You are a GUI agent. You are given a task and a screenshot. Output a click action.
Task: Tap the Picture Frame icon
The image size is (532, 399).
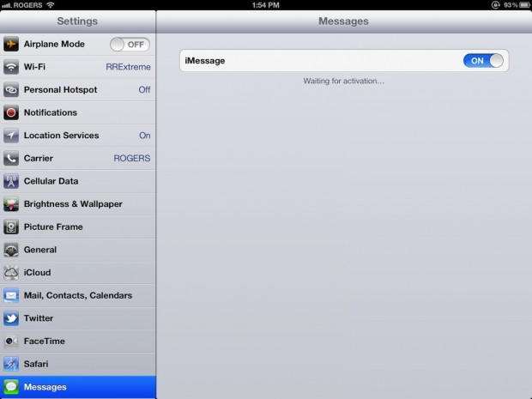click(x=11, y=227)
